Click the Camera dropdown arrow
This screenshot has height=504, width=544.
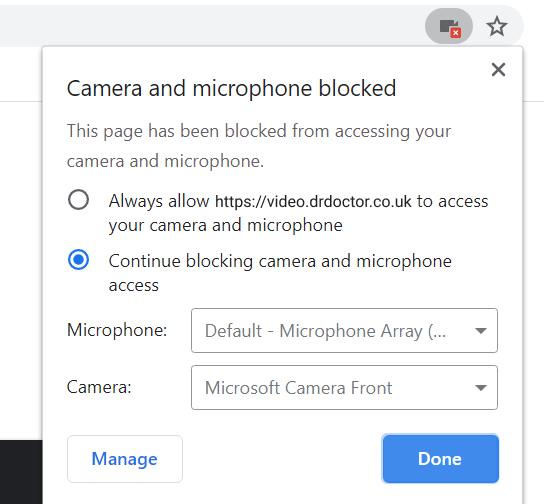[481, 388]
